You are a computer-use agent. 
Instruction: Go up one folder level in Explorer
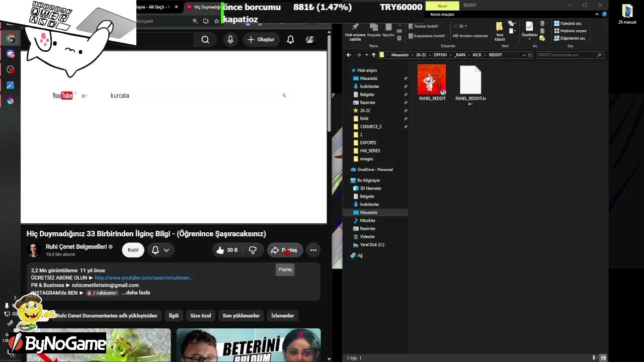tap(373, 55)
